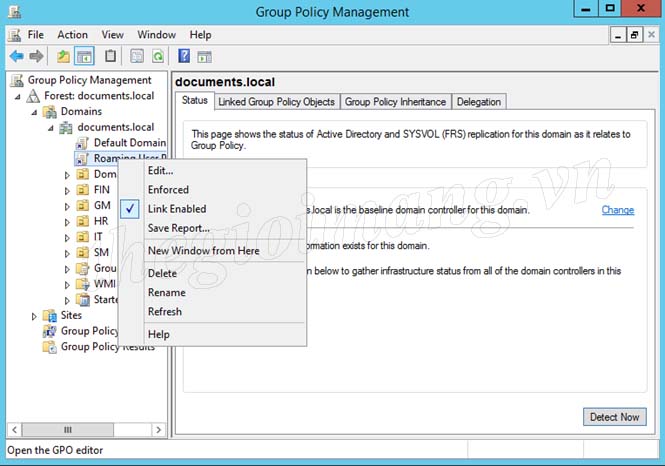Viewport: 665px width, 466px height.
Task: Click the GM organizational unit folder icon
Action: pos(83,205)
